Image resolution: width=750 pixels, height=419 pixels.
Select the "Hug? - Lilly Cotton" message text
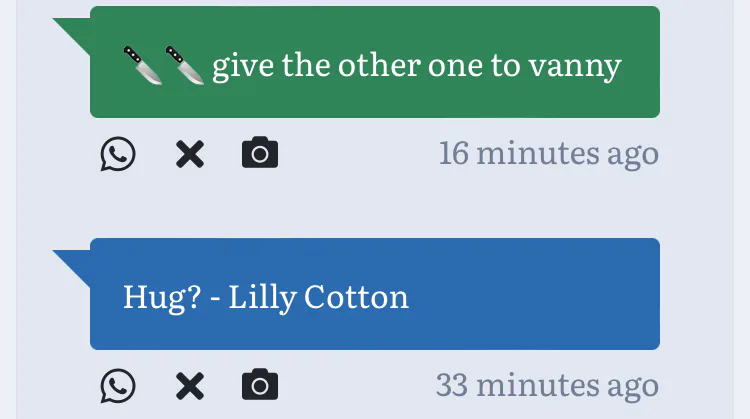coord(266,297)
